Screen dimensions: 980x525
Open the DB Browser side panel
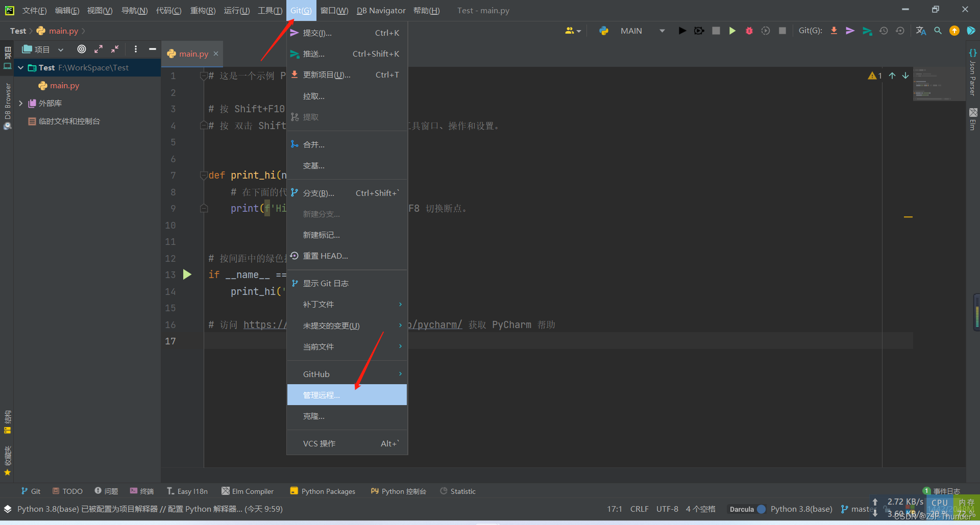(7, 106)
